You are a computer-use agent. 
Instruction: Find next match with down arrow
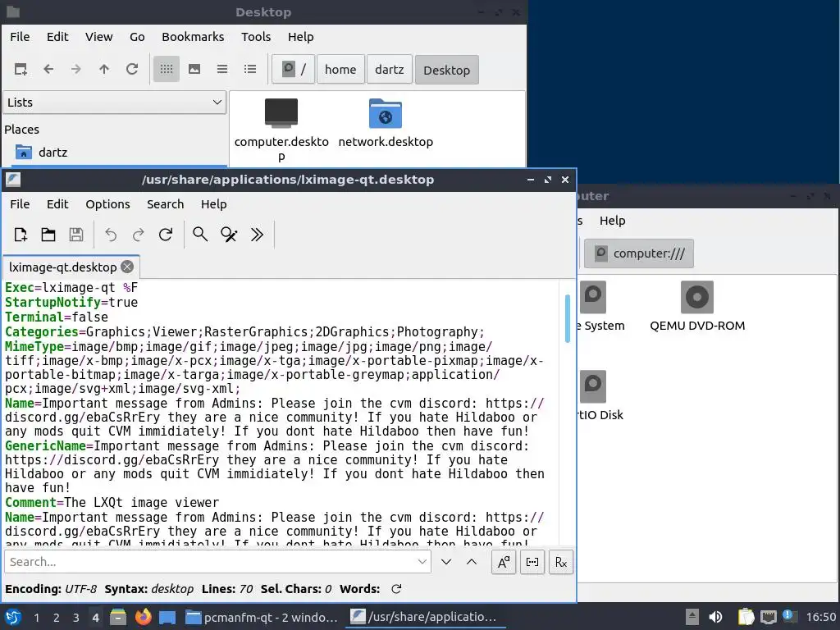[446, 562]
